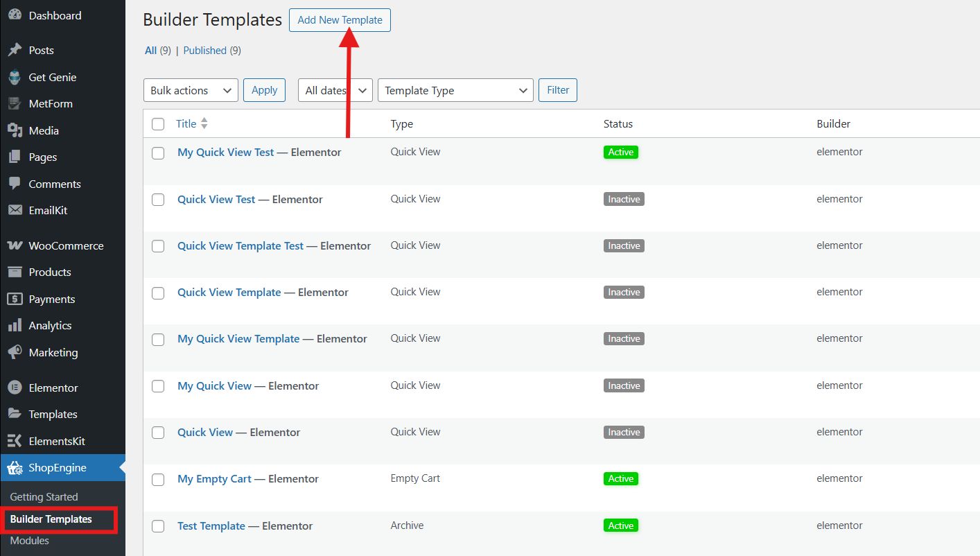Click the Marketing megaphone icon
This screenshot has width=980, height=556.
point(15,353)
